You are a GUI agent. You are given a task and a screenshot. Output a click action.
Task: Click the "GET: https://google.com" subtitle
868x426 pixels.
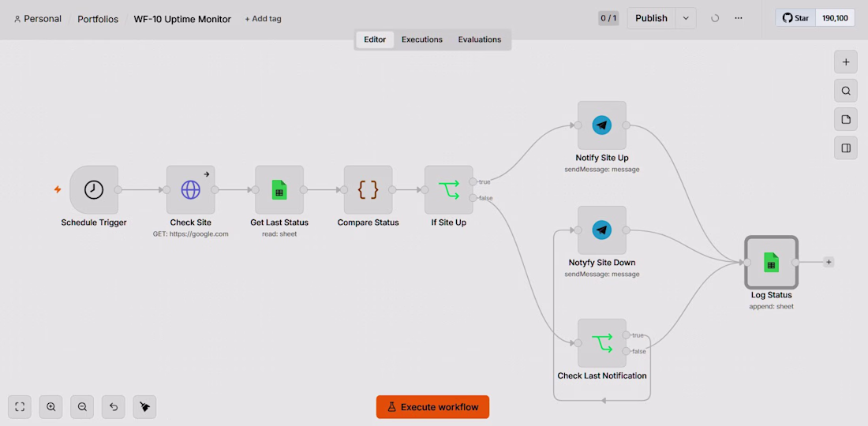coord(190,234)
